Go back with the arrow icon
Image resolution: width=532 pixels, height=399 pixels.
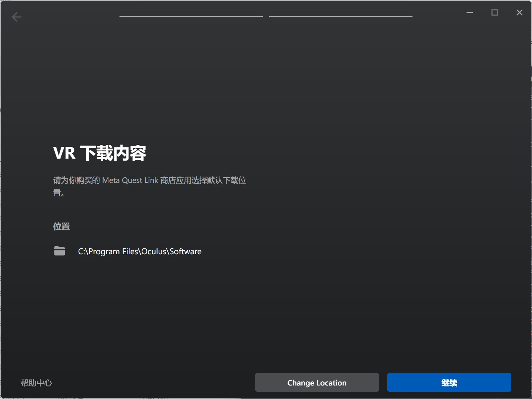[x=16, y=17]
